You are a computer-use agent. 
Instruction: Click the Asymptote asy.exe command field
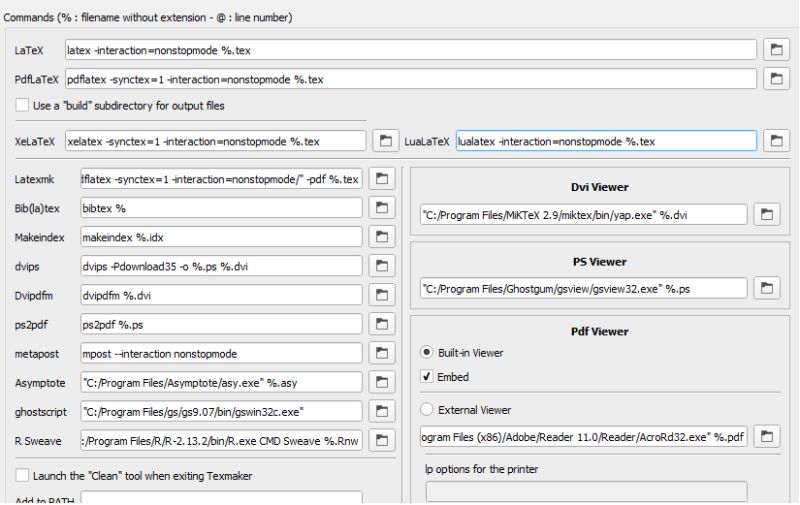click(221, 383)
